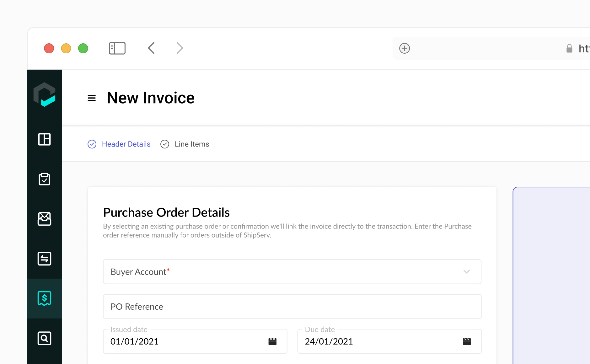This screenshot has width=590, height=364.
Task: Open the search icon in sidebar
Action: [44, 338]
